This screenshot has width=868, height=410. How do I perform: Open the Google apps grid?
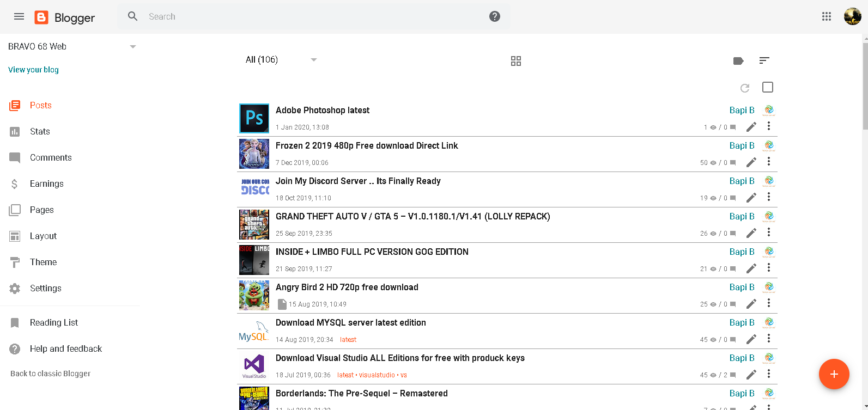[x=827, y=16]
